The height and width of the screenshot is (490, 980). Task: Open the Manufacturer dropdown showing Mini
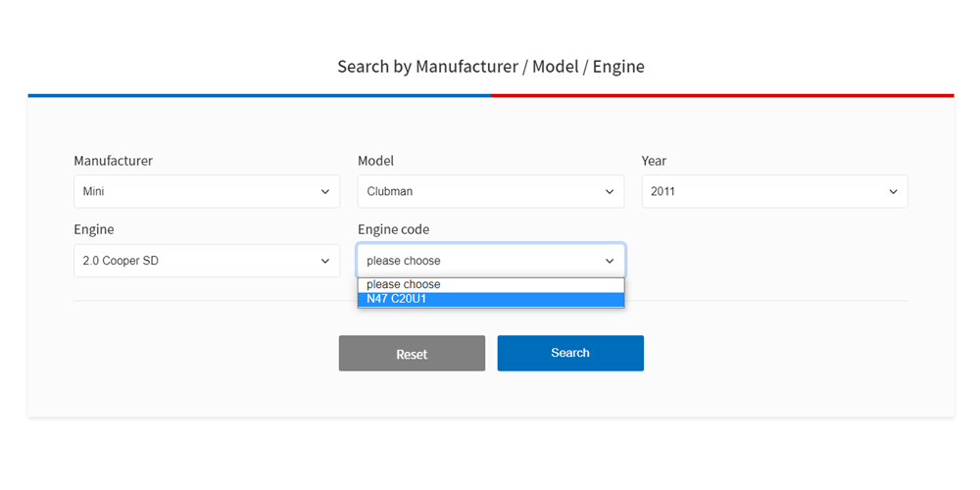(207, 191)
